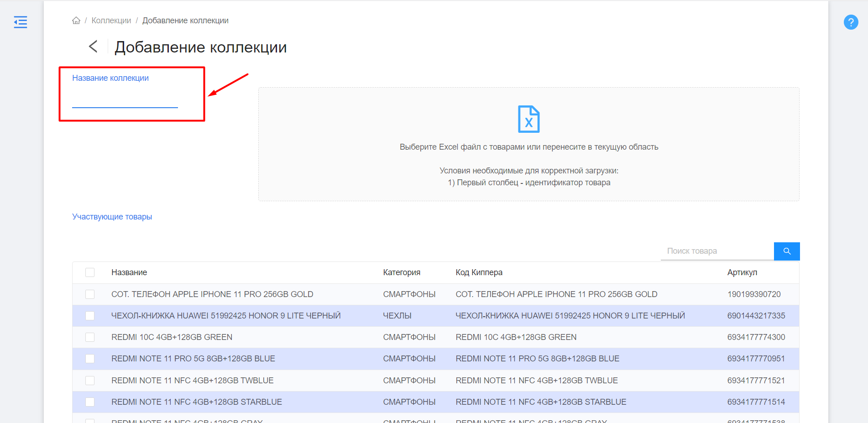Open the help question mark icon

851,22
